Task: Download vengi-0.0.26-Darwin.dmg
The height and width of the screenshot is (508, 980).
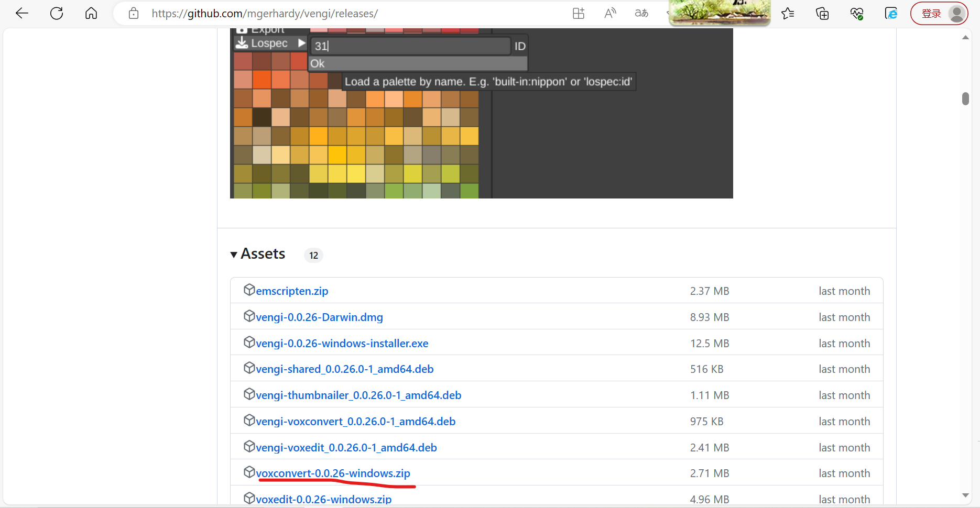Action: [x=319, y=317]
